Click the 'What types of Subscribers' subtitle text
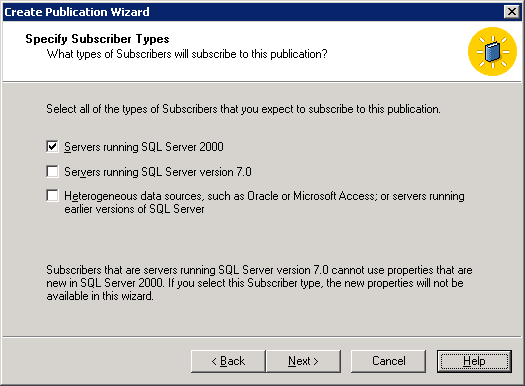This screenshot has height=386, width=525. point(187,54)
